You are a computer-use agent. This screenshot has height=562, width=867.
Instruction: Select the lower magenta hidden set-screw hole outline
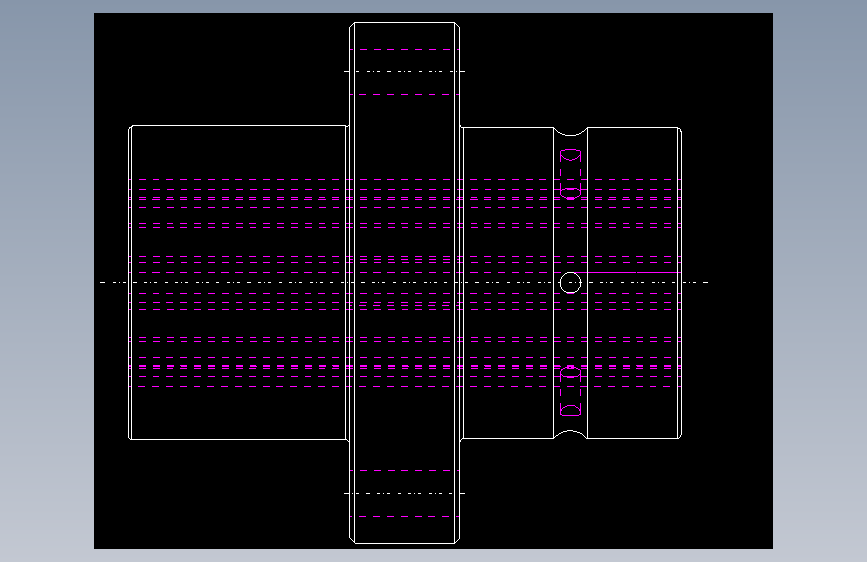[x=570, y=391]
